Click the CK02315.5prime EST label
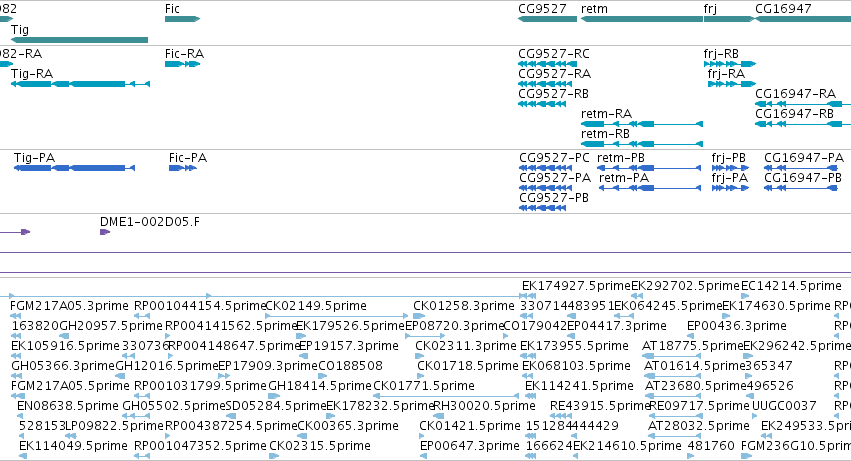This screenshot has height=461, width=851. click(320, 446)
